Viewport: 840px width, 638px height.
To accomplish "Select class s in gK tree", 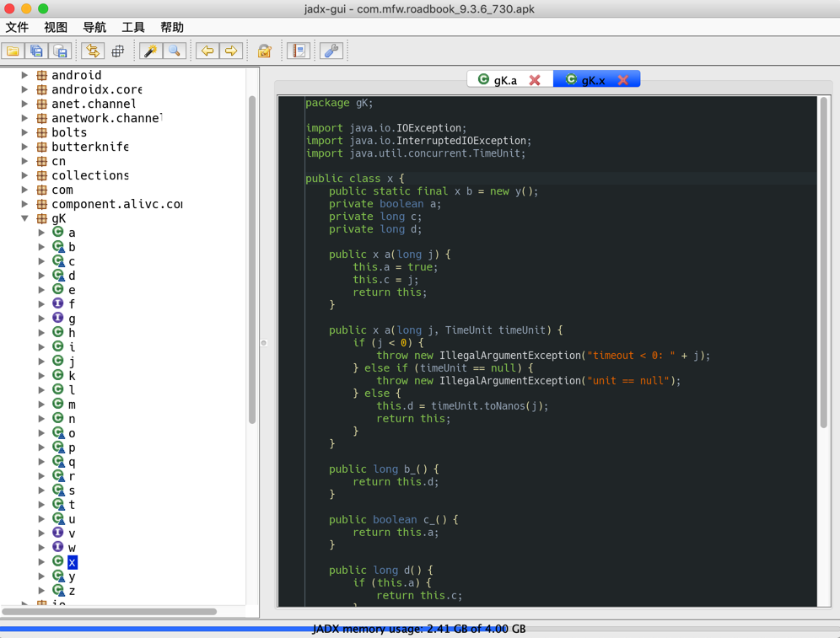I will pos(72,491).
